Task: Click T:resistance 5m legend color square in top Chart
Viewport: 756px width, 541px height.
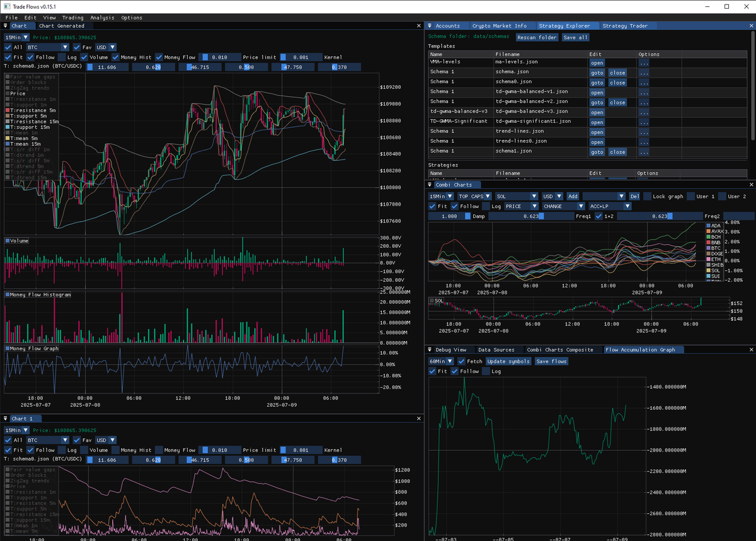Action: 7,110
